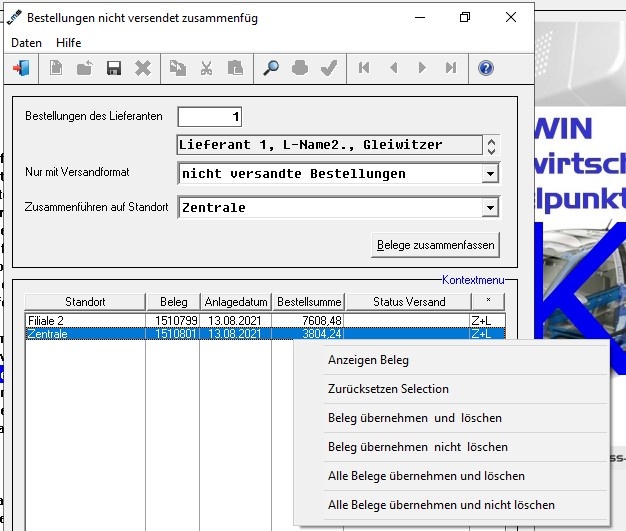The image size is (626, 531).
Task: Click the Lieferant 1 name field
Action: point(329,145)
